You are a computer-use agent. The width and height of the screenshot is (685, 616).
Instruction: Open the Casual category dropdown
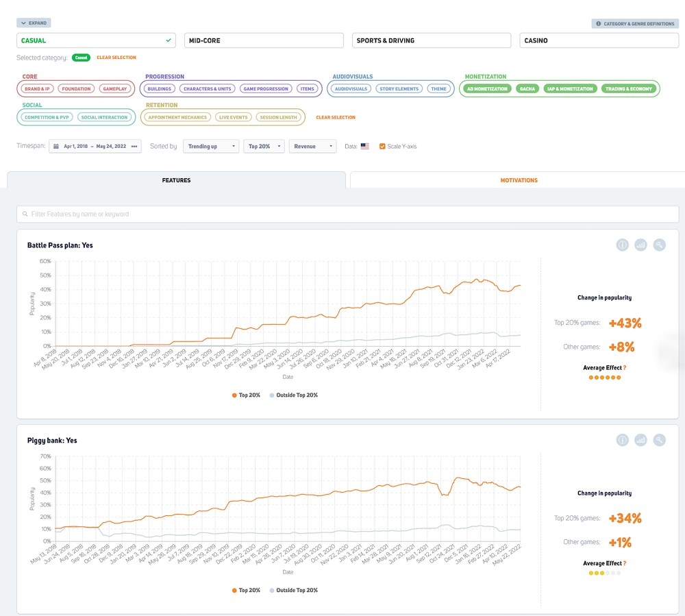click(96, 40)
